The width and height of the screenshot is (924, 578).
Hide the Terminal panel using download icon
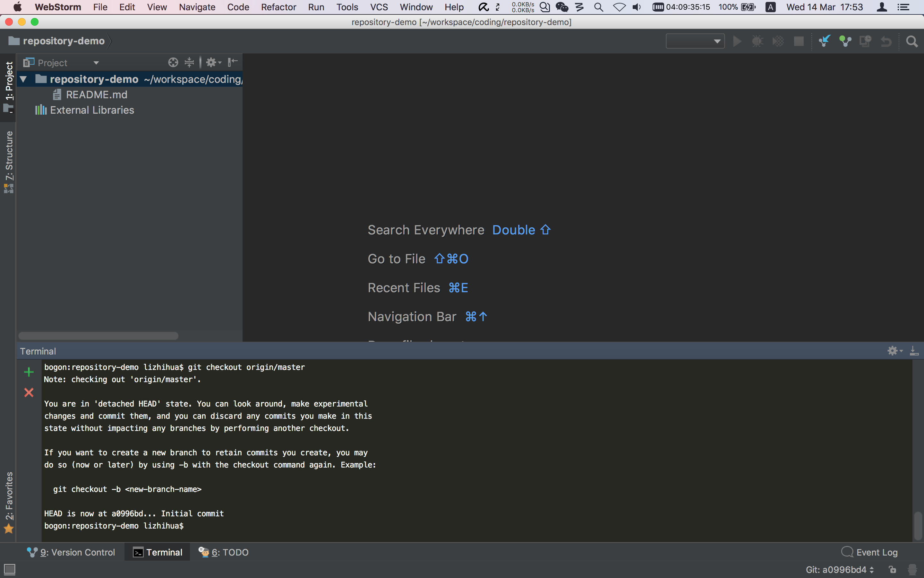914,351
